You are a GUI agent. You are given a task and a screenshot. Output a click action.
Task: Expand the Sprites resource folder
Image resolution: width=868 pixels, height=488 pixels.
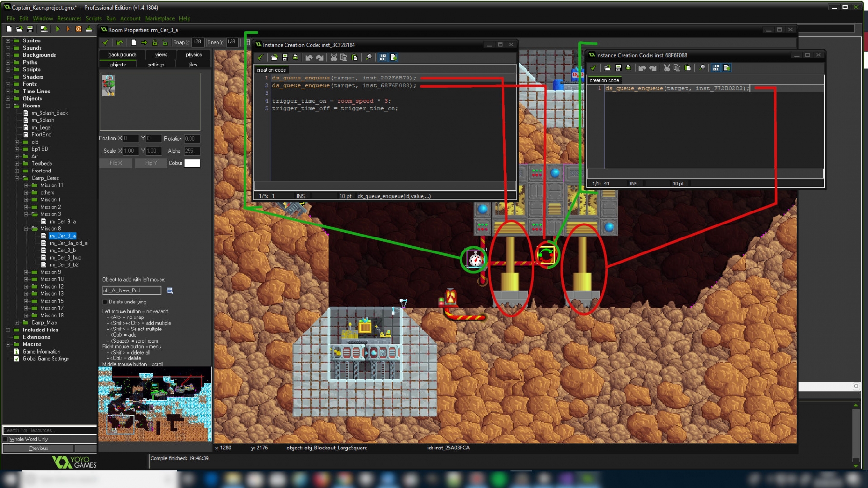pyautogui.click(x=8, y=41)
